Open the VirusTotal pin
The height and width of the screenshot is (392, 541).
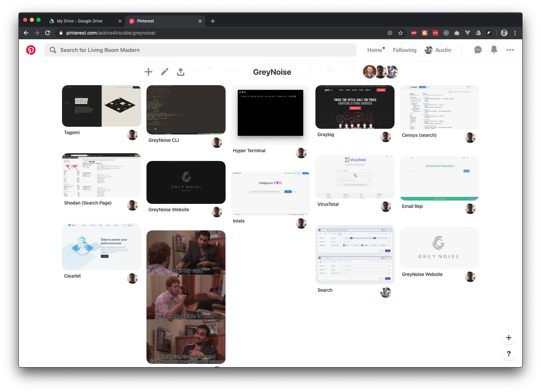tap(355, 177)
